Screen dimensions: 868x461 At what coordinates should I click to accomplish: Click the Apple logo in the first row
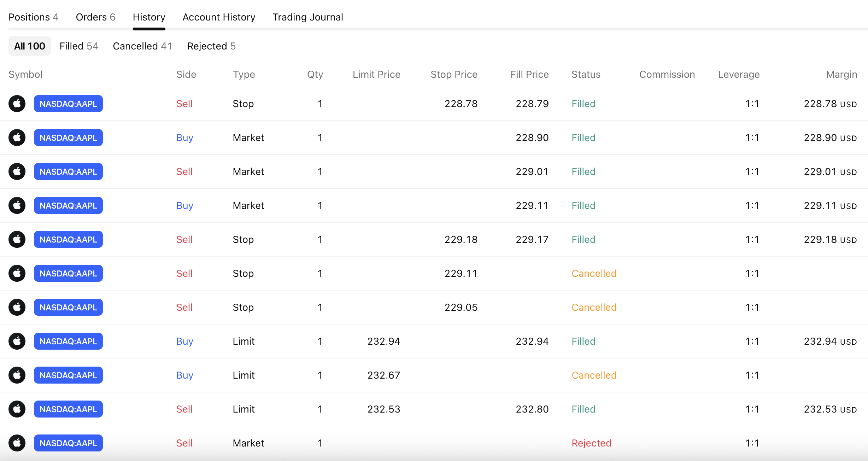[x=17, y=104]
